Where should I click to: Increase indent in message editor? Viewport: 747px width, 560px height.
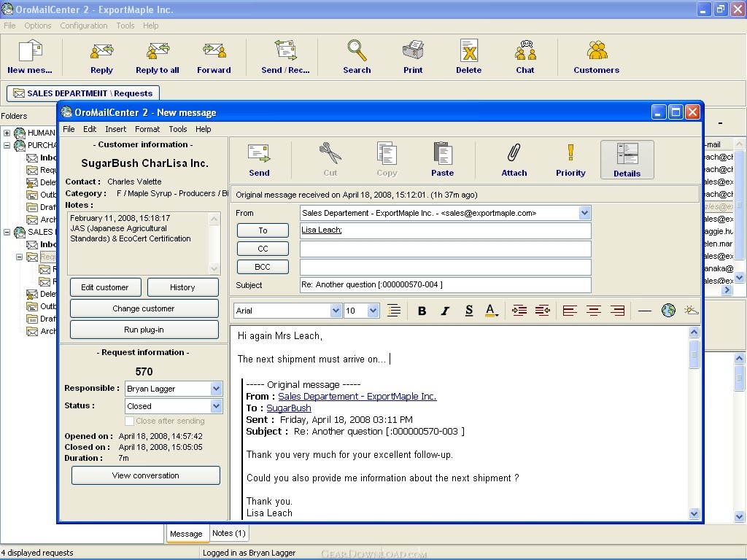[519, 311]
